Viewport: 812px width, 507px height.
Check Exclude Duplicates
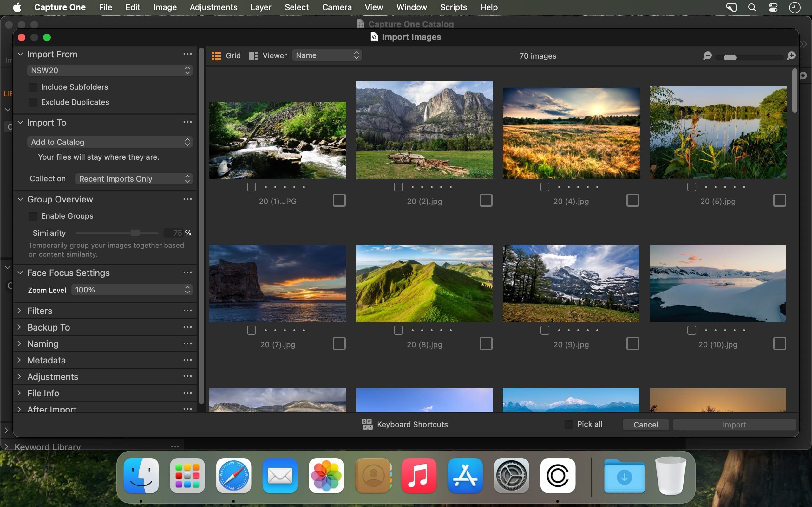point(33,102)
